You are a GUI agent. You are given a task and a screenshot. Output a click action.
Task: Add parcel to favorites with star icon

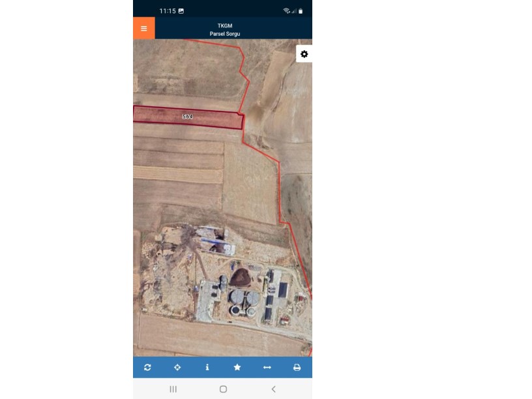coord(237,367)
